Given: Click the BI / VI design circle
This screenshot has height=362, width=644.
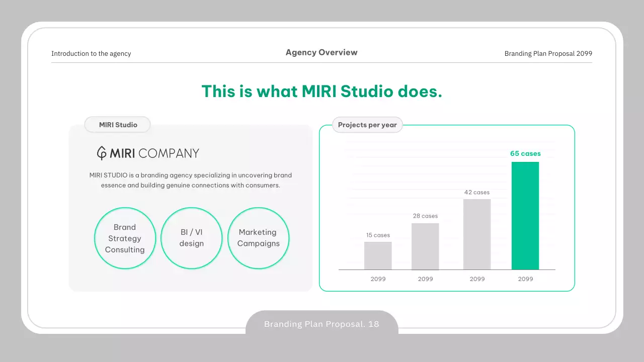Looking at the screenshot, I should [191, 238].
